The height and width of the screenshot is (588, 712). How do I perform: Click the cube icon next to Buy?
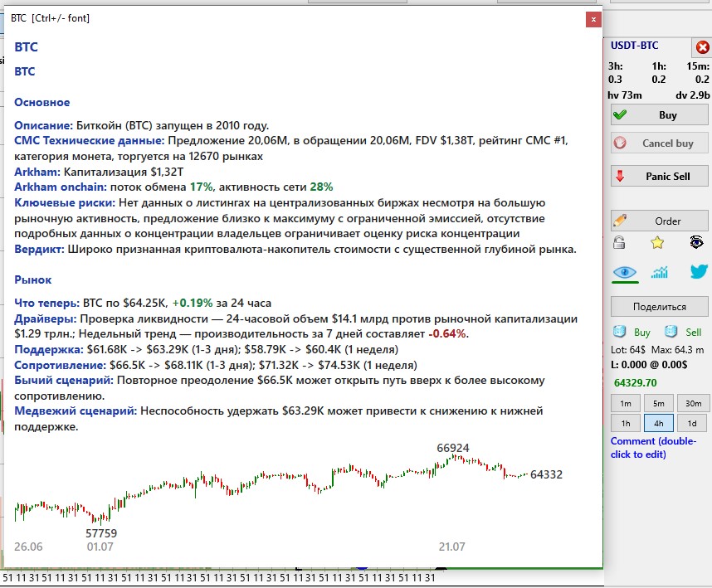click(619, 332)
